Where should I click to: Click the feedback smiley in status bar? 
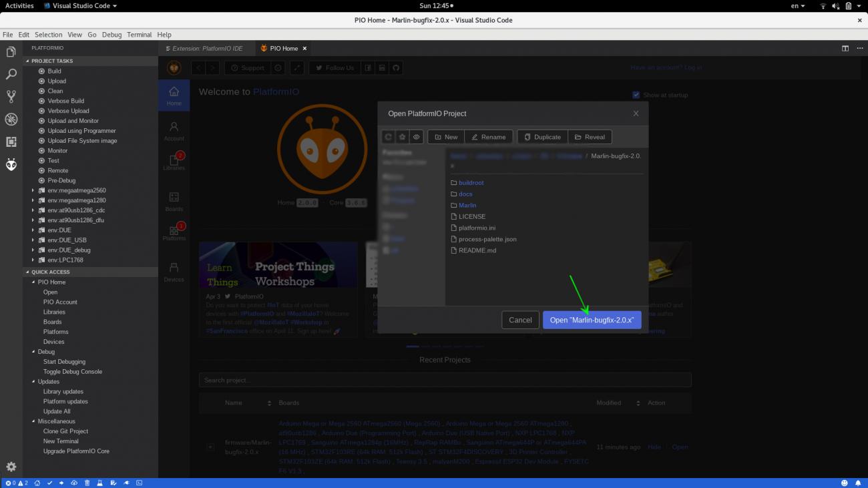(x=845, y=483)
